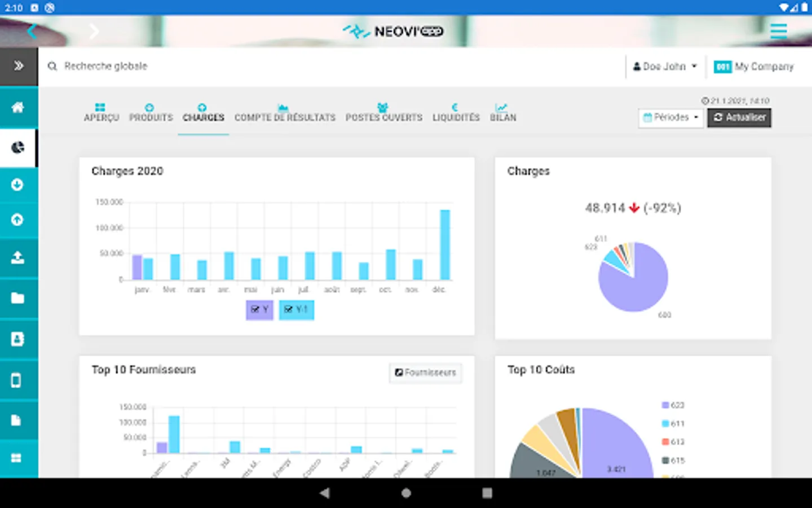Screen dimensions: 812x508
Task: Open the document file sidebar icon
Action: pos(16,420)
